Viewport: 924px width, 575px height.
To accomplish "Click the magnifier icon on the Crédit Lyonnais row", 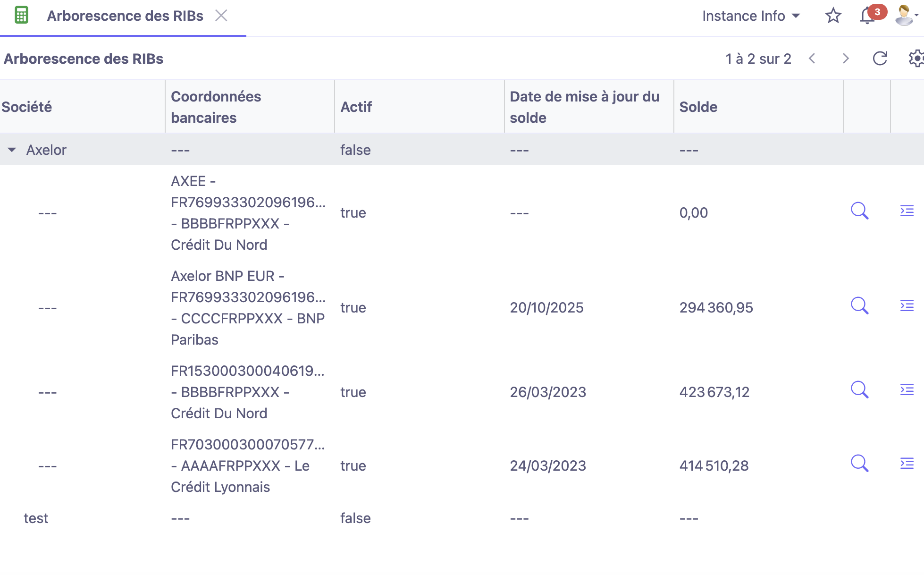I will [859, 464].
